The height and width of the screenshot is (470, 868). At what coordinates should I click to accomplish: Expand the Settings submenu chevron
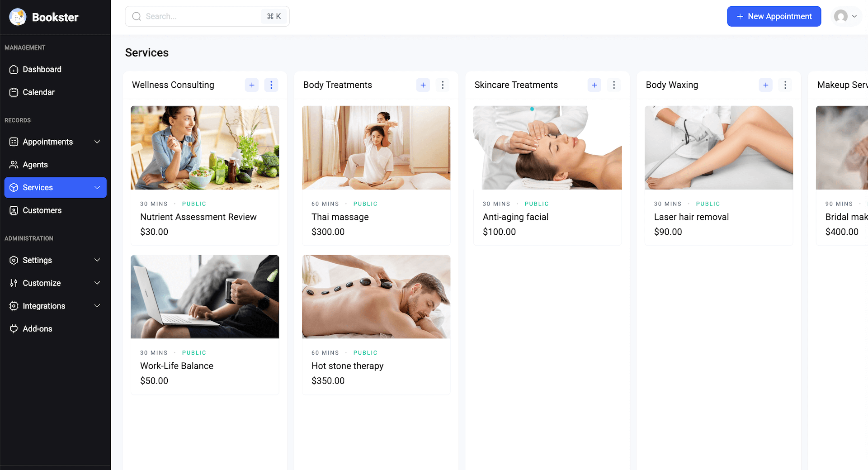click(97, 260)
